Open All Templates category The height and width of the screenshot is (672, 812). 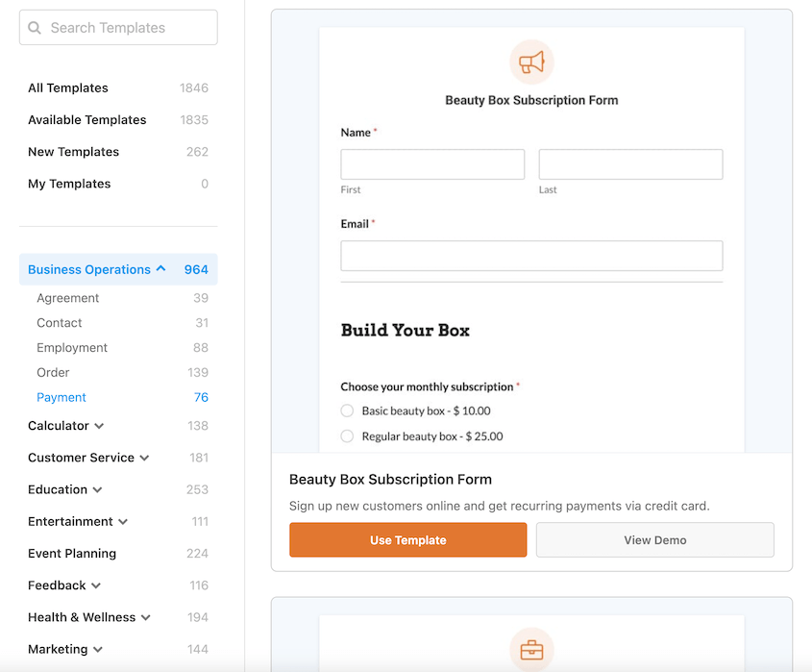tap(68, 88)
